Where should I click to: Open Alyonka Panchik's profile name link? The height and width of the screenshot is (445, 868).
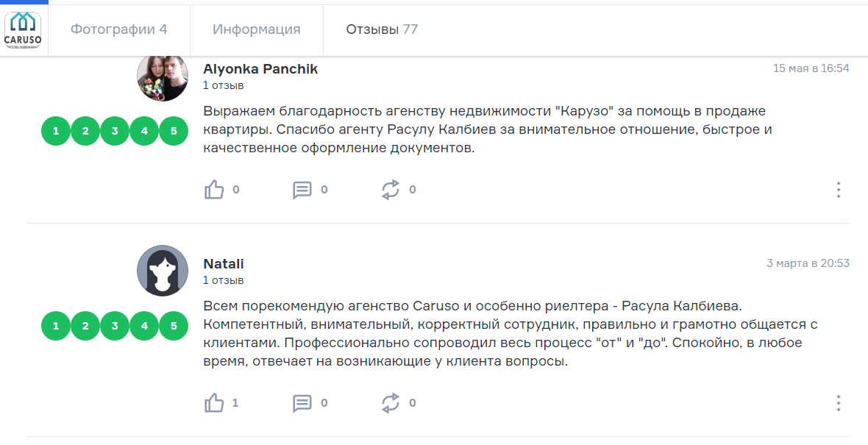[260, 68]
